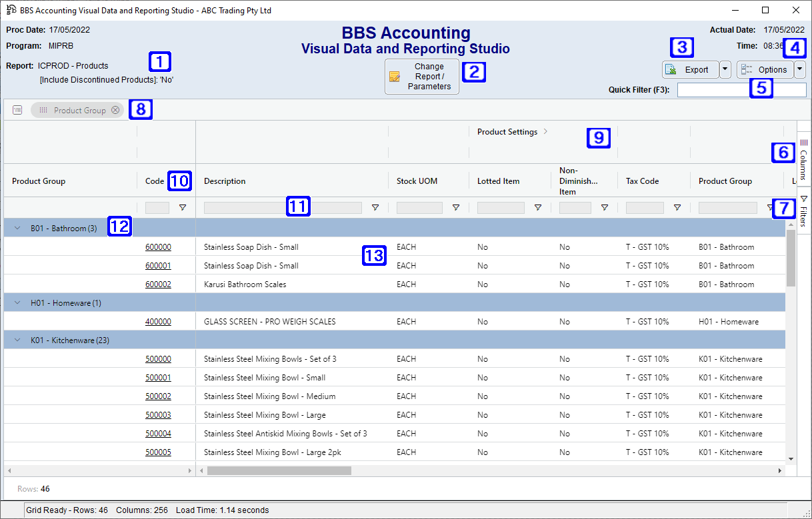Open the Options dropdown arrow
The width and height of the screenshot is (812, 519).
click(799, 69)
